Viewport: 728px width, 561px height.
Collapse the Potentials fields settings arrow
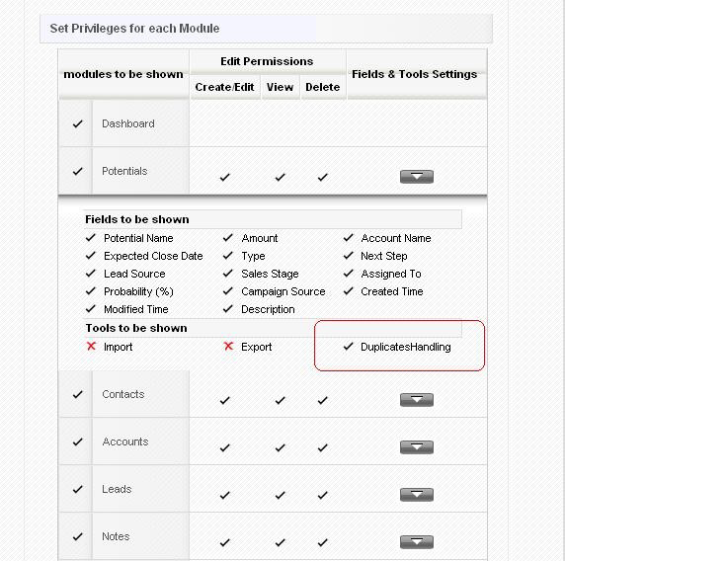[417, 177]
